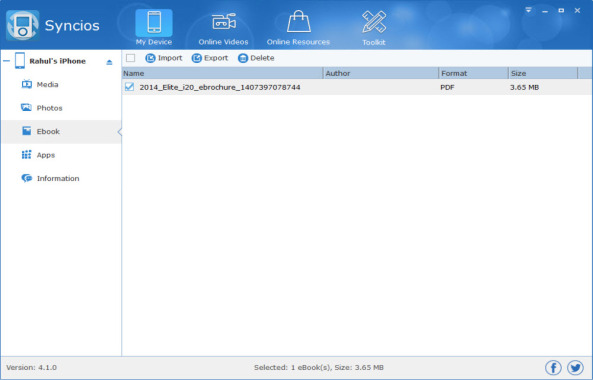The width and height of the screenshot is (593, 380).
Task: Click the Apps grid icon
Action: (x=26, y=154)
